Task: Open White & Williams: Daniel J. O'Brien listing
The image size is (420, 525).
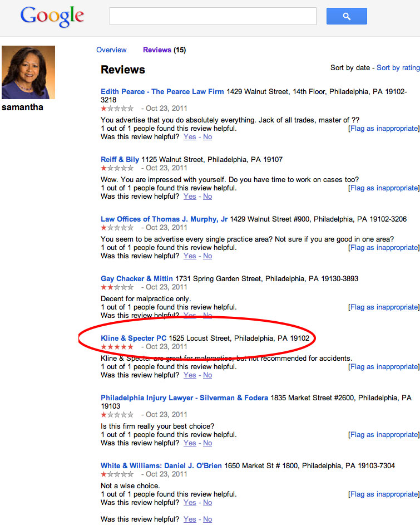Action: (161, 466)
